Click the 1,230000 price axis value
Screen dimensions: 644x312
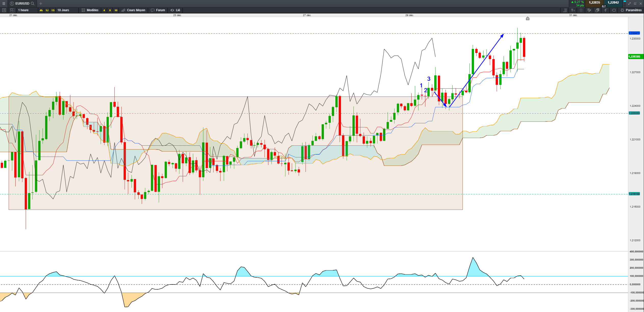pyautogui.click(x=635, y=39)
